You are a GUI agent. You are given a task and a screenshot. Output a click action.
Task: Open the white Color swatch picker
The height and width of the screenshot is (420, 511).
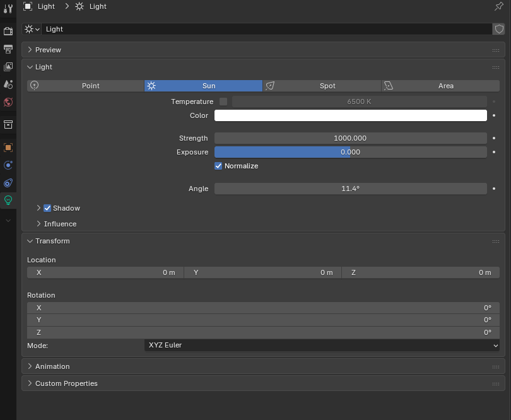pyautogui.click(x=351, y=115)
